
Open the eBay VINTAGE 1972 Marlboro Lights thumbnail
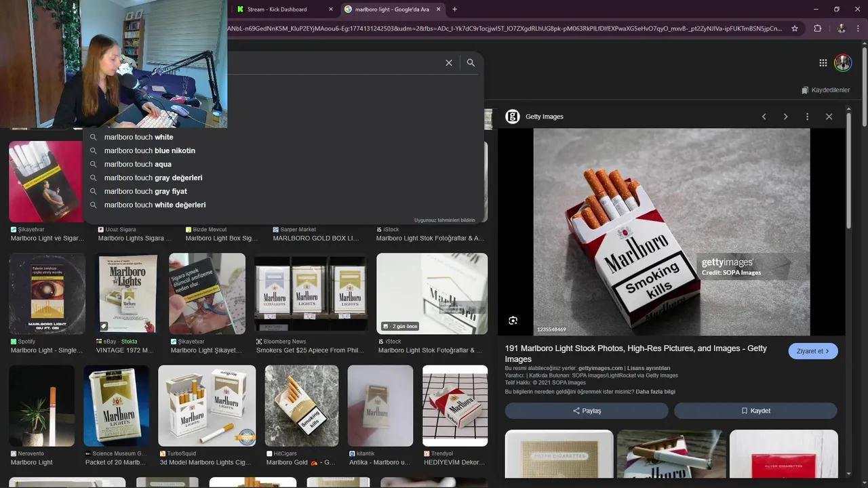[127, 293]
